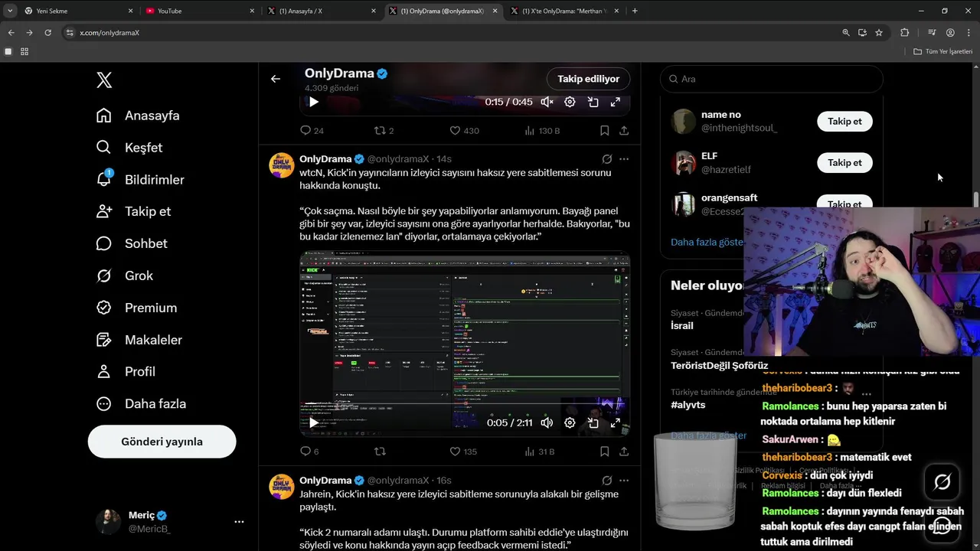Open Chrome three-dot menu
980x551 pixels.
969,33
